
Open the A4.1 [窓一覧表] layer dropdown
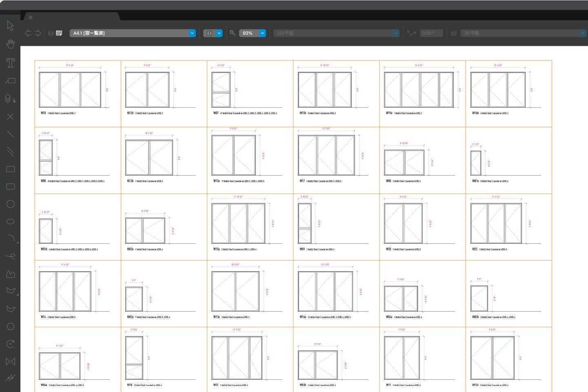133,33
